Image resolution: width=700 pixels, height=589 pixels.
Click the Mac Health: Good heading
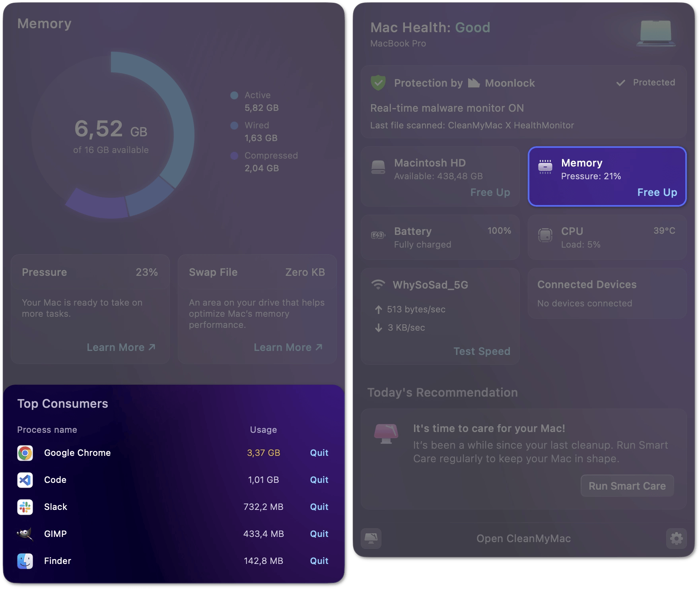click(x=430, y=27)
